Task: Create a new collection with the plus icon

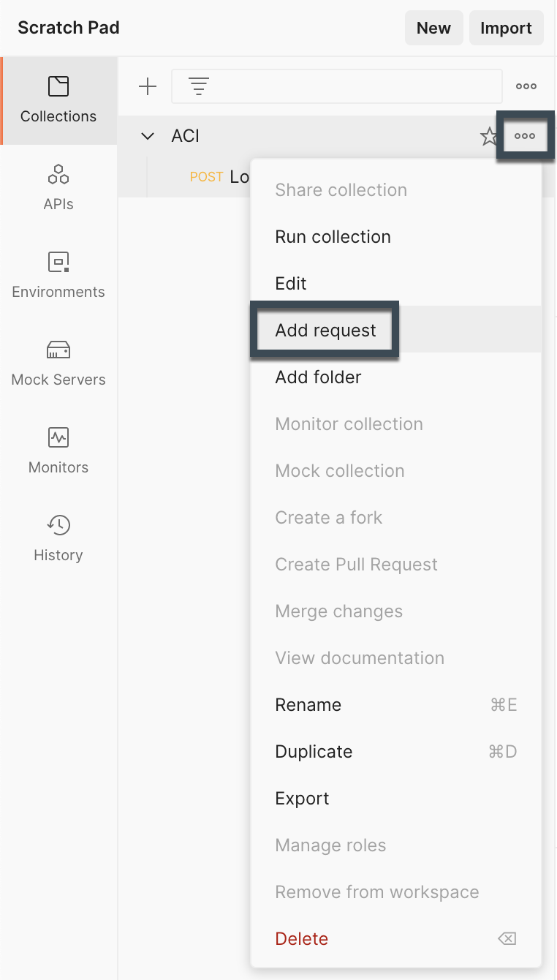Action: (148, 86)
